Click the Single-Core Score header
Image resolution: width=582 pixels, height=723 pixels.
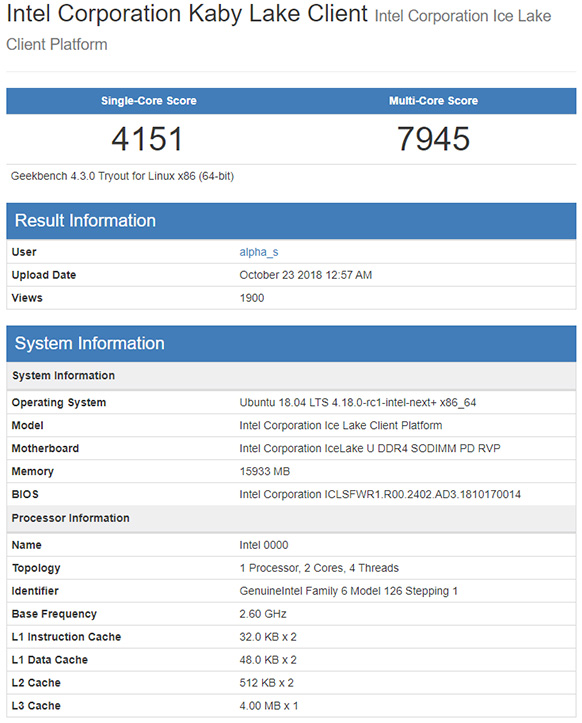148,101
